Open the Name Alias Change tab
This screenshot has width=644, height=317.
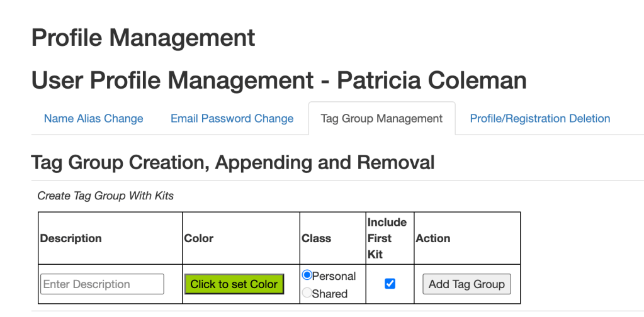tap(93, 118)
